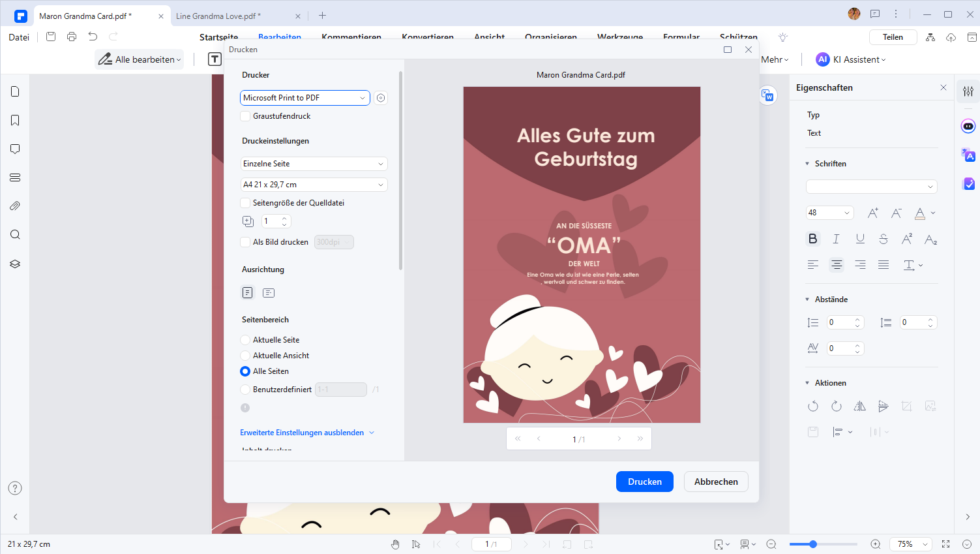980x554 pixels.
Task: Click zoom in icon in status bar
Action: tap(876, 544)
